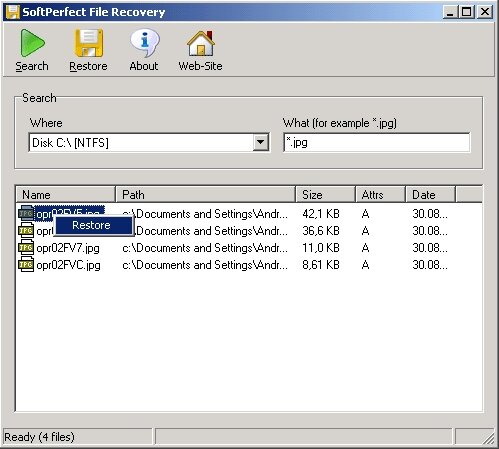
Task: Sort results by the Path column header
Action: pyautogui.click(x=205, y=194)
